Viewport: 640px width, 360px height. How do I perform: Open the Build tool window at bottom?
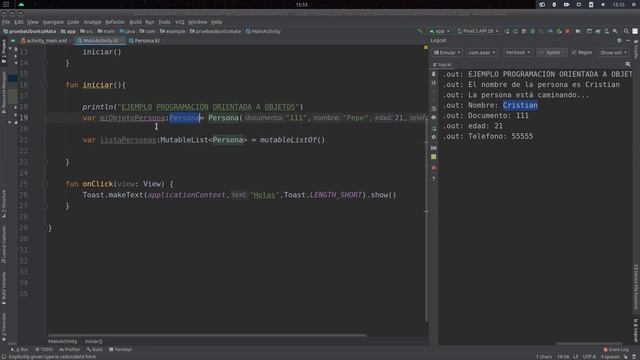point(95,350)
